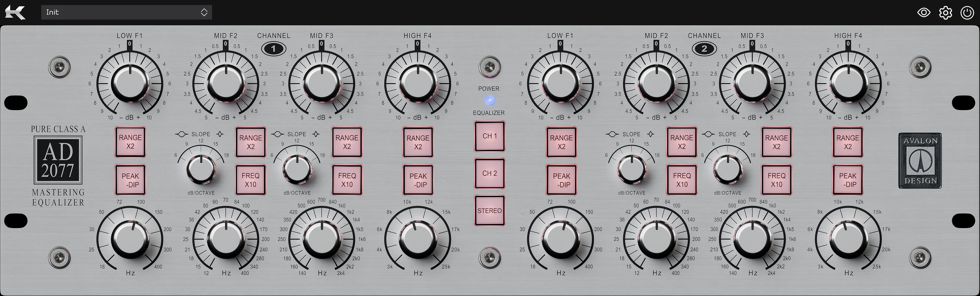Viewport: 980px width, 296px height.
Task: Click Channel 2 HIGH F4 frequency knob
Action: tap(848, 238)
